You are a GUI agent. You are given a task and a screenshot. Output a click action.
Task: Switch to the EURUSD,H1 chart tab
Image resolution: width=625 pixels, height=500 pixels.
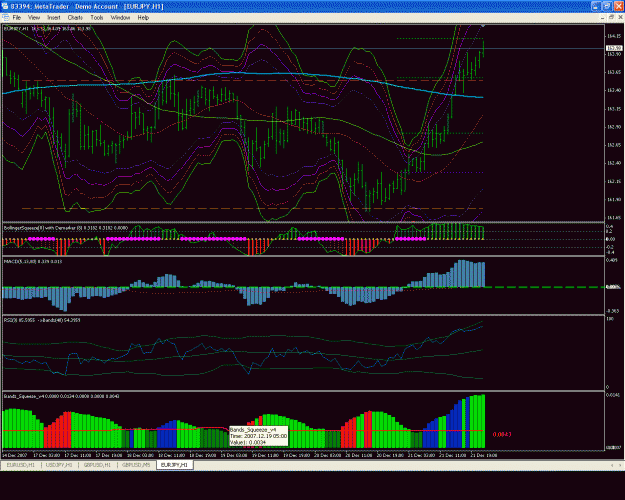pyautogui.click(x=21, y=465)
